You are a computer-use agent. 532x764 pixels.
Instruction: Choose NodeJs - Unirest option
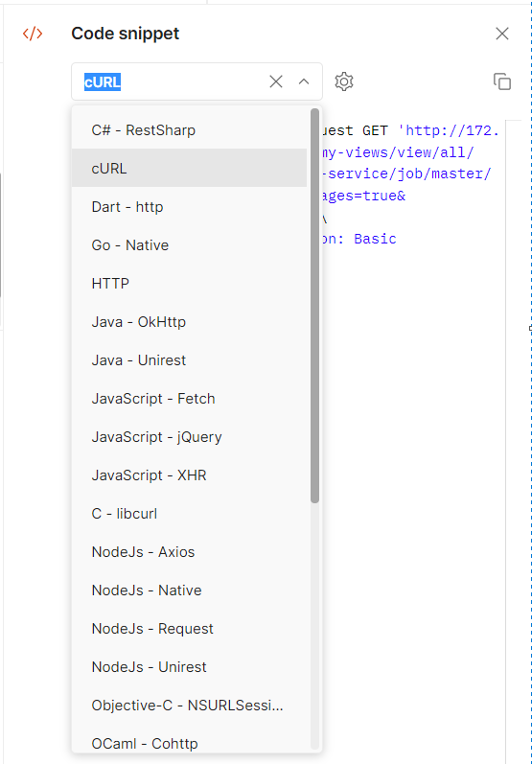(x=190, y=667)
